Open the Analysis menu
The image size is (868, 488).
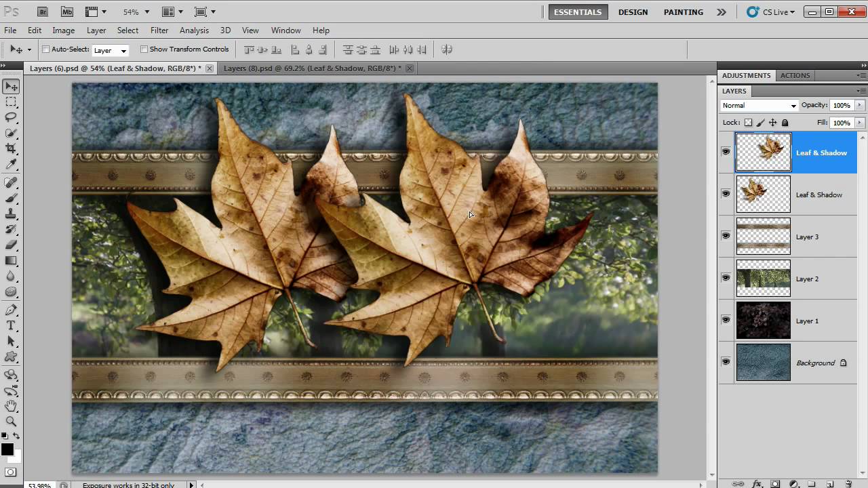click(x=194, y=30)
